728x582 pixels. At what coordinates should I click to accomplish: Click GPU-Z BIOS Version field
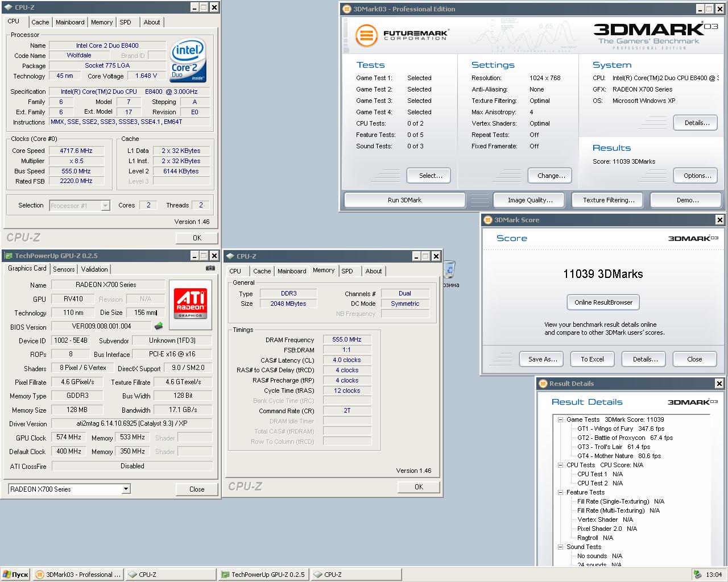(101, 326)
